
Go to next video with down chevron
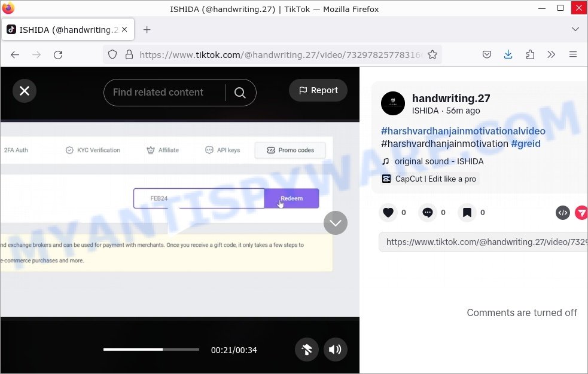tap(335, 223)
